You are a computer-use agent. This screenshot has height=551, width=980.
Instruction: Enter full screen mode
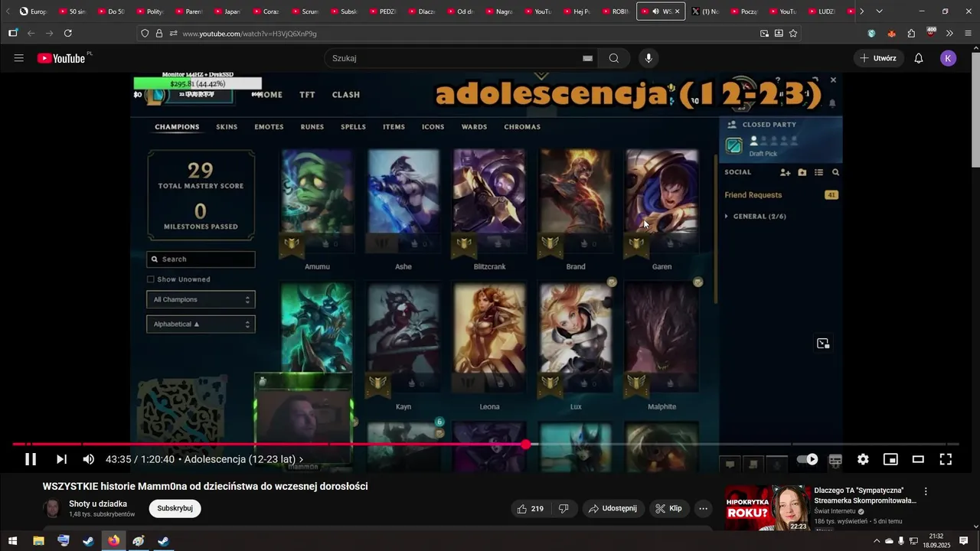click(x=946, y=459)
